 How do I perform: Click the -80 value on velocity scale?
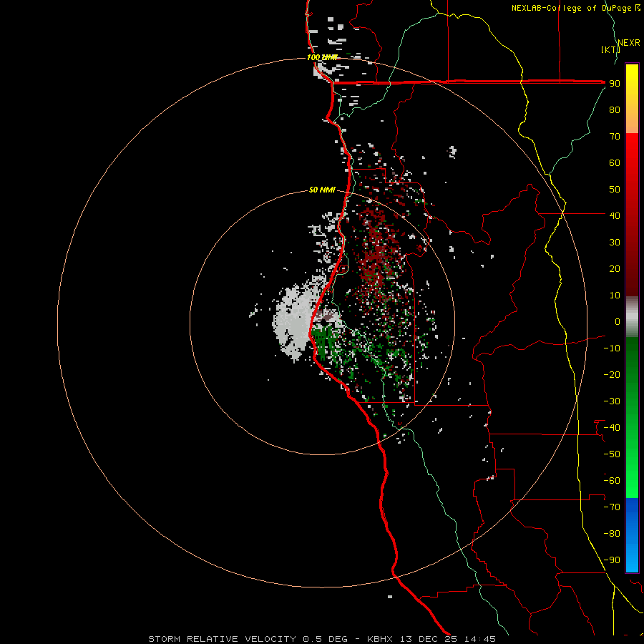pyautogui.click(x=612, y=534)
